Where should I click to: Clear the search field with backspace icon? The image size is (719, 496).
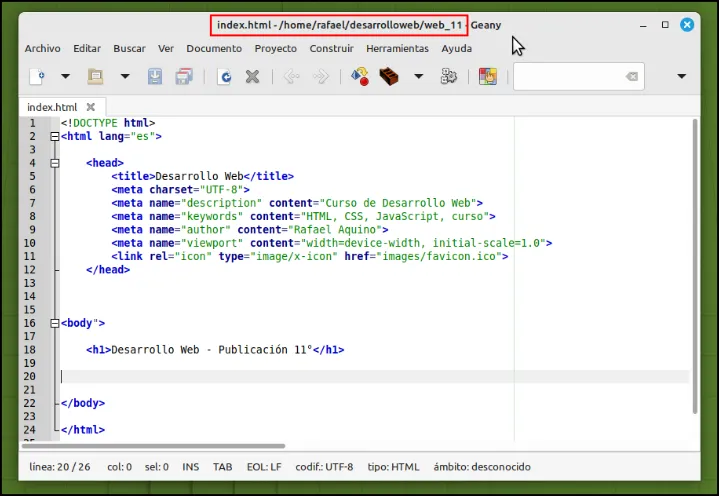632,76
